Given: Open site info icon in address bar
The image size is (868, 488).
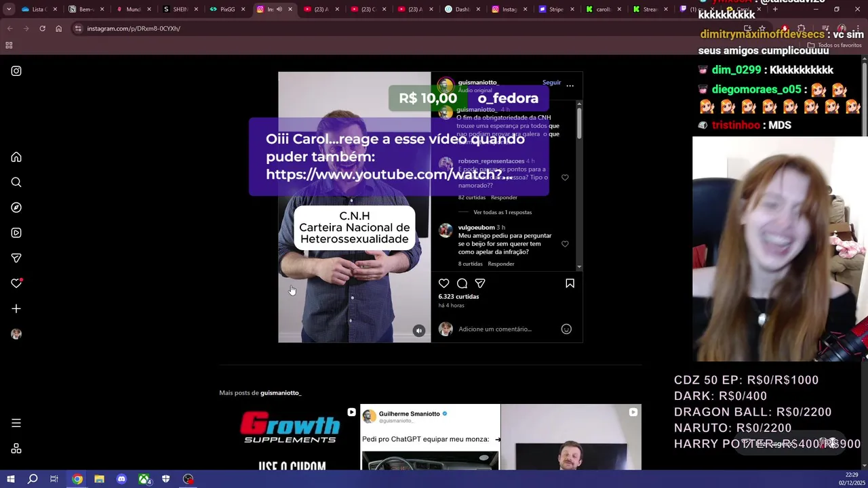Looking at the screenshot, I should click(x=78, y=28).
